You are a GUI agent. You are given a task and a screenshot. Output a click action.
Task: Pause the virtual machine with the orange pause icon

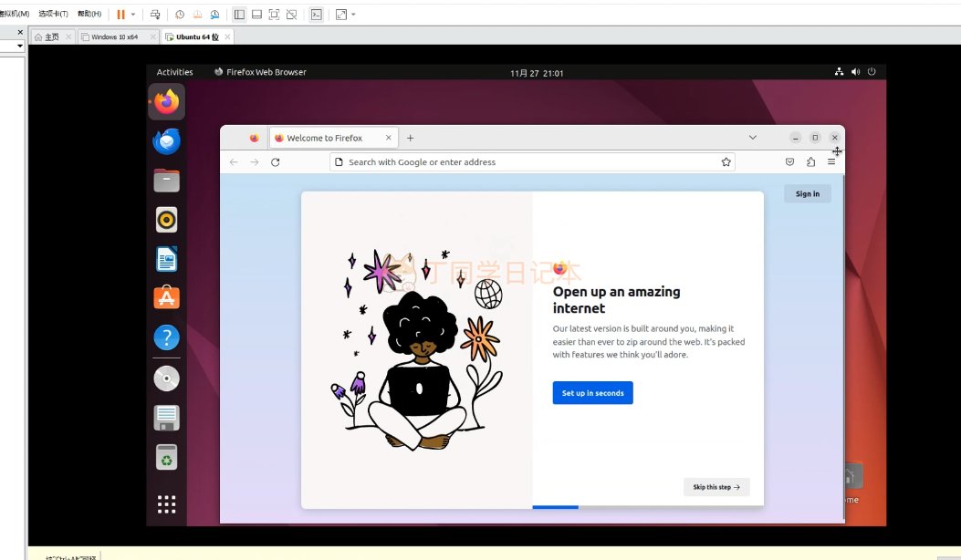click(120, 14)
